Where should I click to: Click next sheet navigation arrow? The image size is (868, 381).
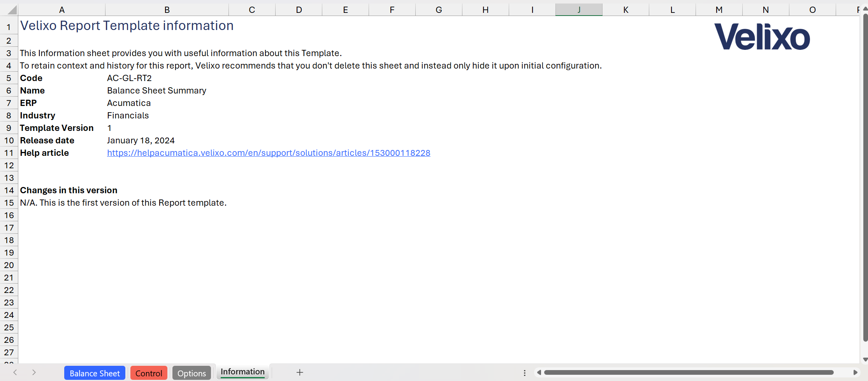pyautogui.click(x=34, y=372)
